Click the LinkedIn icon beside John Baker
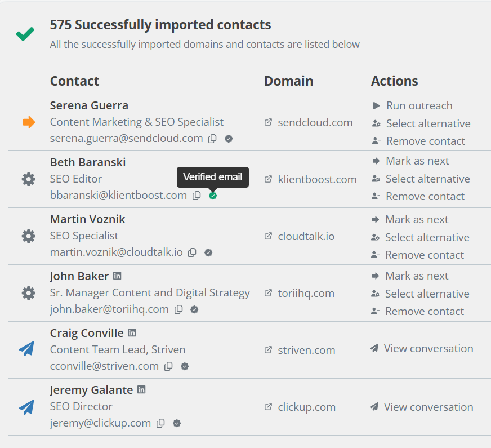 coord(117,276)
